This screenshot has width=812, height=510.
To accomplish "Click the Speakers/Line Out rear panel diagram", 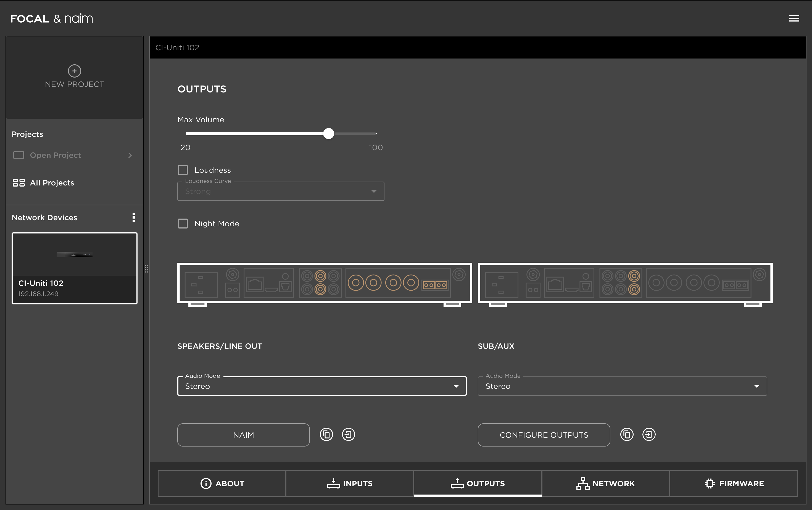I will [325, 285].
